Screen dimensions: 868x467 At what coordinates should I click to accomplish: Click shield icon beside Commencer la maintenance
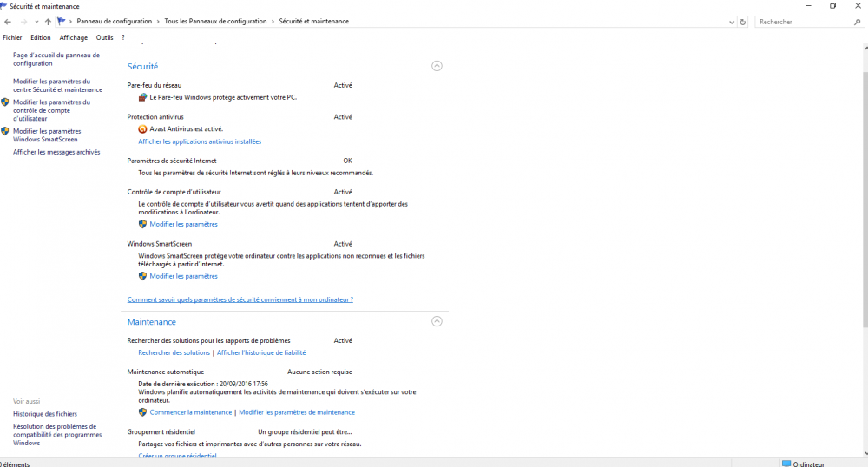[142, 412]
